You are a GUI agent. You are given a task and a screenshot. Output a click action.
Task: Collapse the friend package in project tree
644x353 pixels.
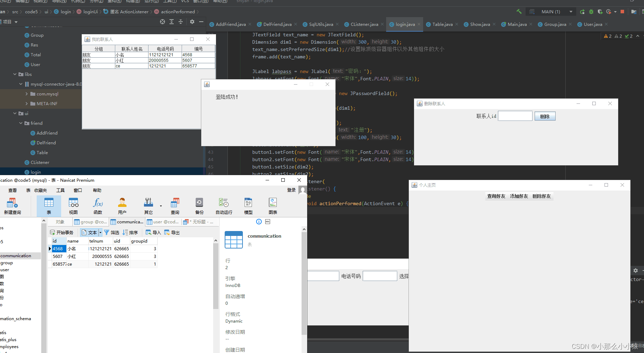[21, 123]
